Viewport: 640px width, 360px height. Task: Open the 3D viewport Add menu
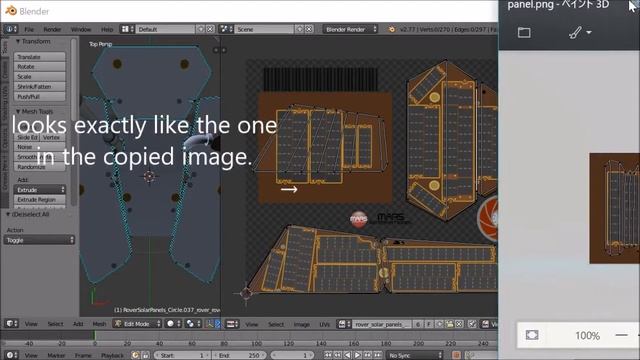(x=78, y=324)
